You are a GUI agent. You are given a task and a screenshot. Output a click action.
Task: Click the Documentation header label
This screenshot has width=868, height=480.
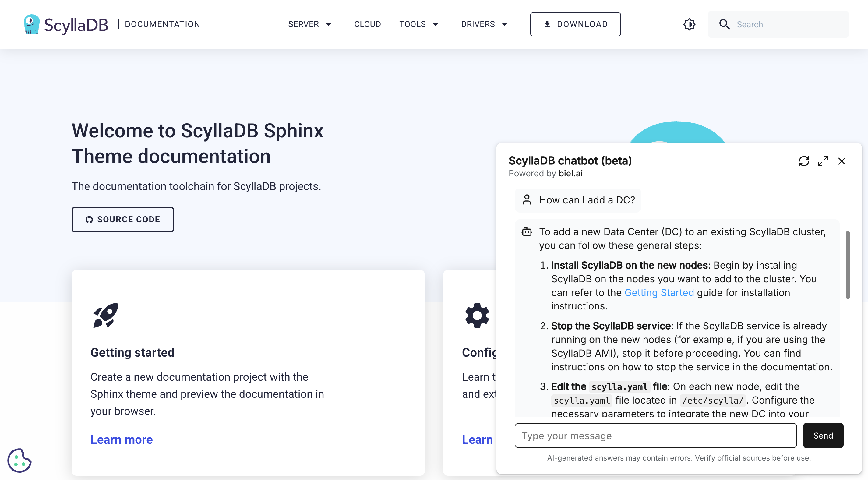(x=162, y=24)
